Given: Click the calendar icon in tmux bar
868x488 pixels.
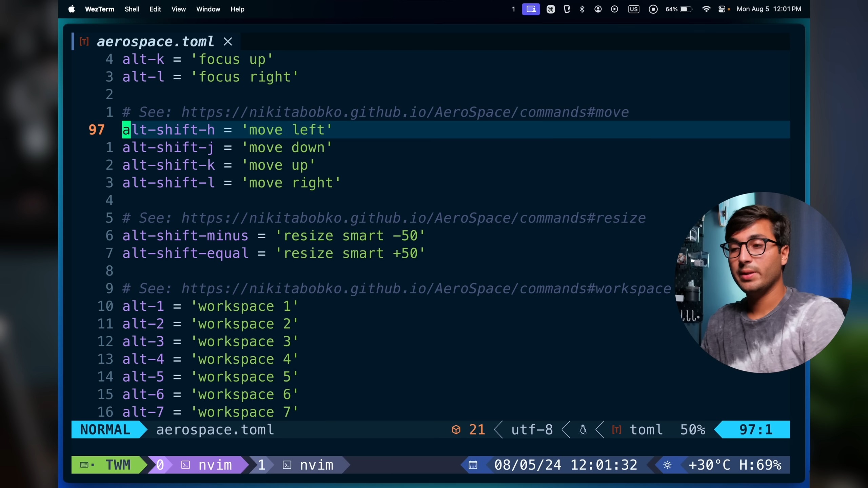Looking at the screenshot, I should coord(473,465).
